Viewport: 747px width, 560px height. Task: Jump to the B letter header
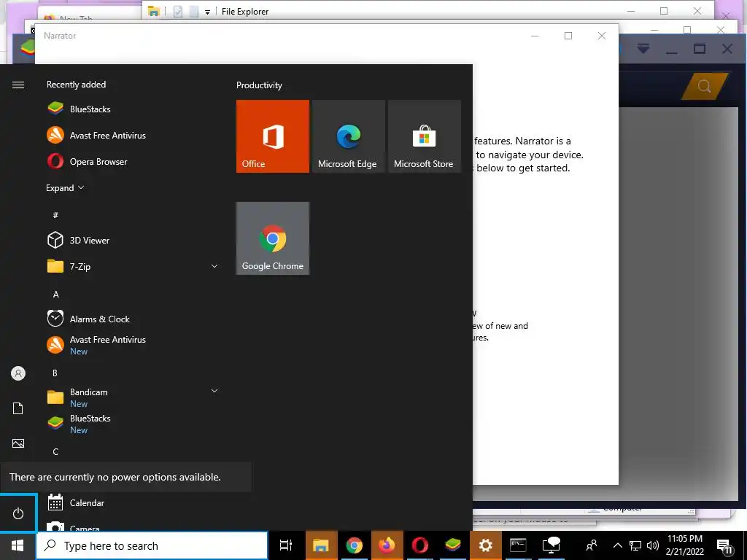pos(55,373)
